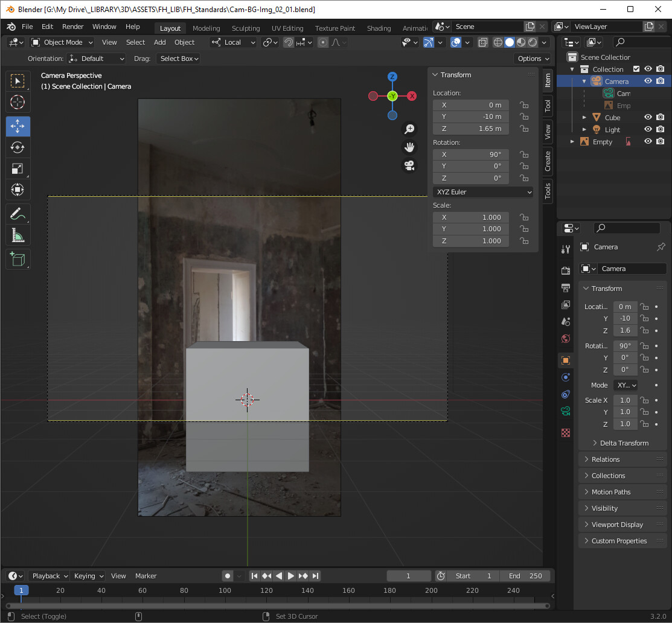Click the current frame number field
Viewport: 672px width, 623px height.
[x=408, y=576]
